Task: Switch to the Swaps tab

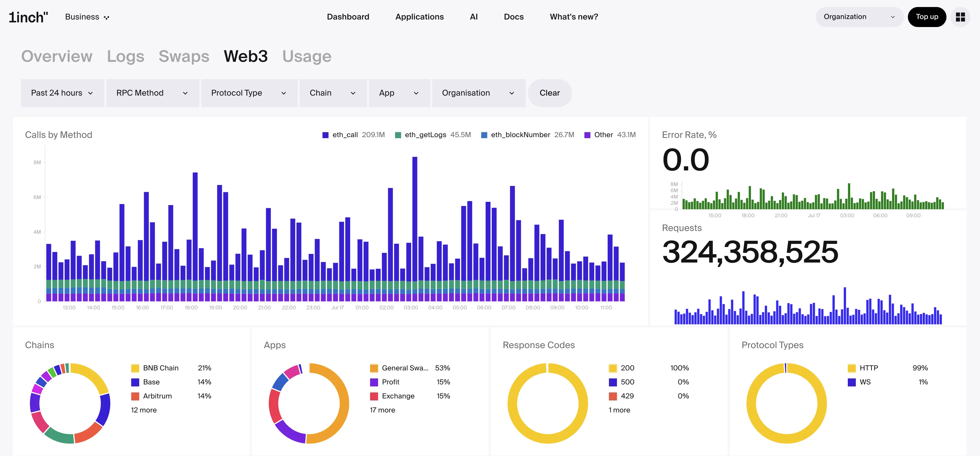Action: tap(184, 56)
